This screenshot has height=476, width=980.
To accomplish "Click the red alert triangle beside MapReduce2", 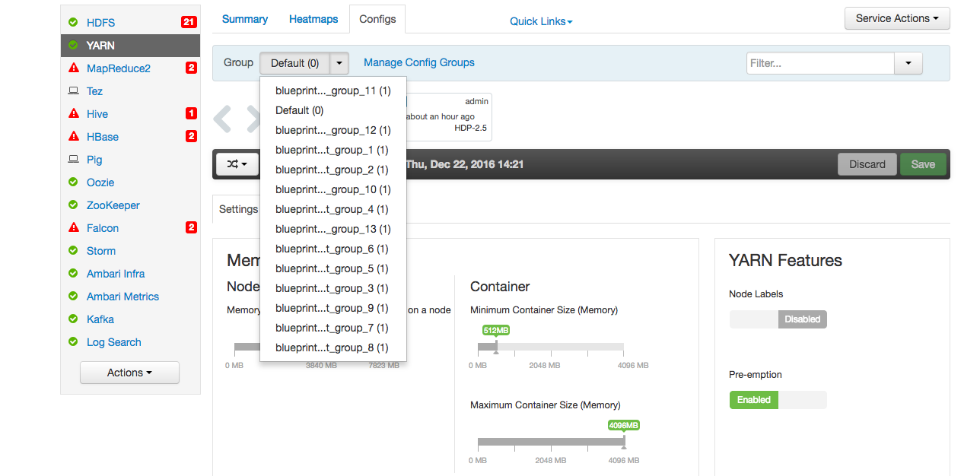I will (75, 68).
